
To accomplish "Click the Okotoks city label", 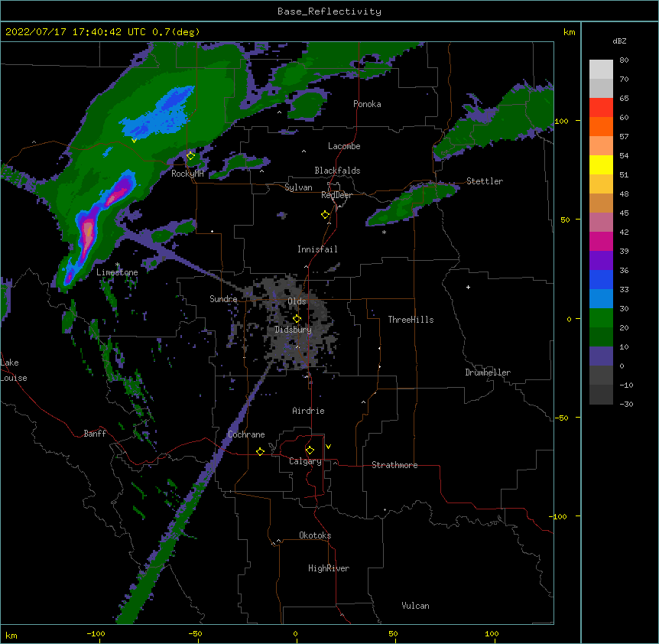I will pyautogui.click(x=315, y=535).
